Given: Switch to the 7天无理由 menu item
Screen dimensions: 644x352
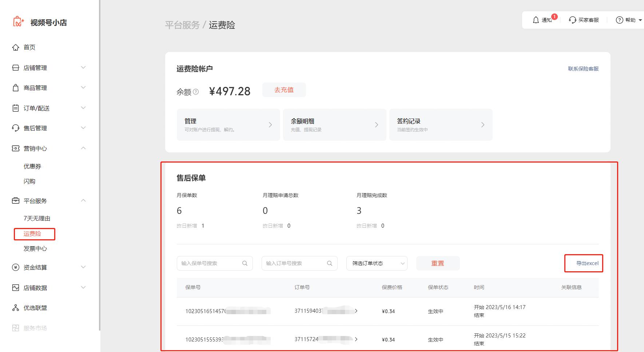Looking at the screenshot, I should click(37, 218).
